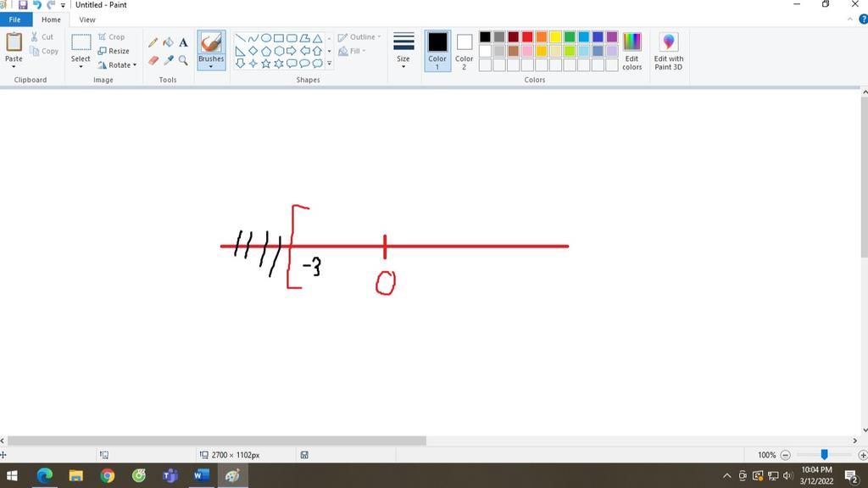Choose the Rectangle shape
The image size is (868, 488).
point(278,38)
